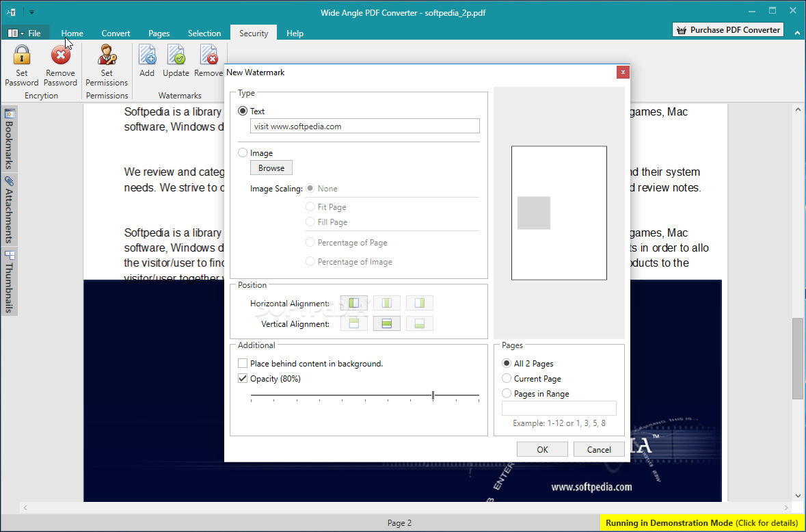The height and width of the screenshot is (532, 806).
Task: Click the Remove Password icon
Action: [x=60, y=55]
